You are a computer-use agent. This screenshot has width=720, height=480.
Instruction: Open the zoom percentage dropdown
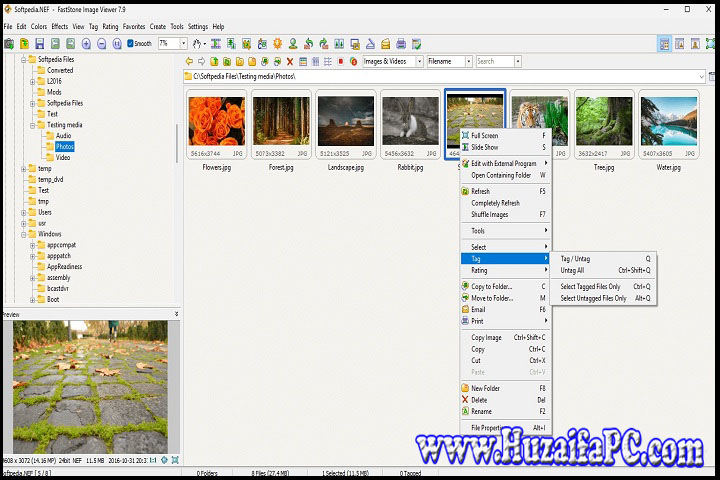(x=183, y=44)
